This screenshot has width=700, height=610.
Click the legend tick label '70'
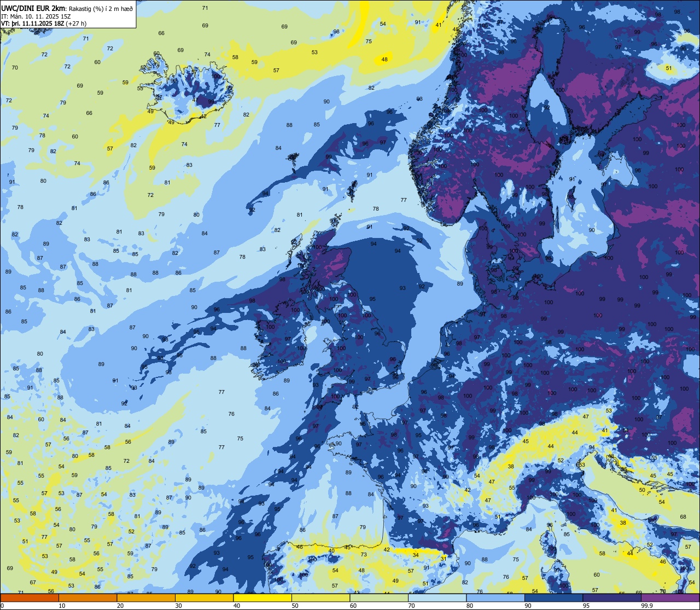[411, 606]
